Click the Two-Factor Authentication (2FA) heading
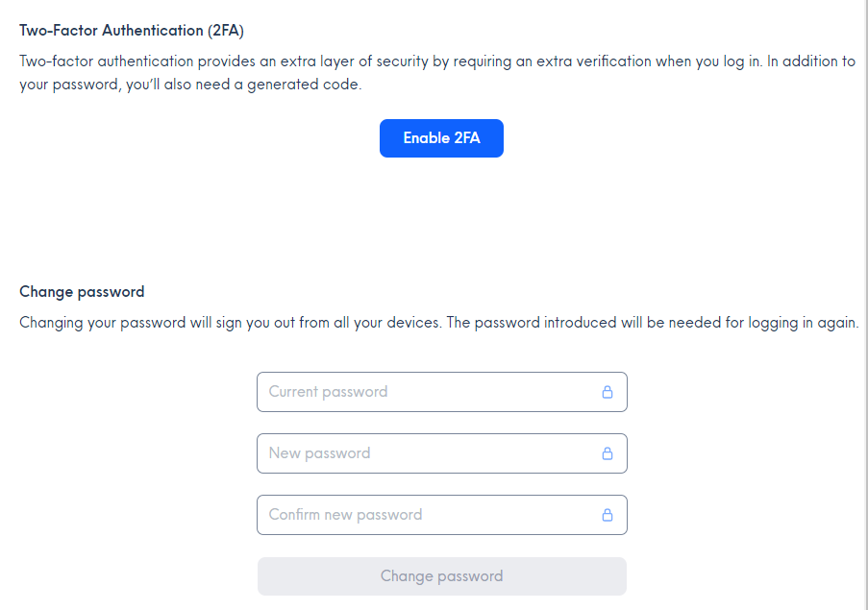 tap(132, 31)
